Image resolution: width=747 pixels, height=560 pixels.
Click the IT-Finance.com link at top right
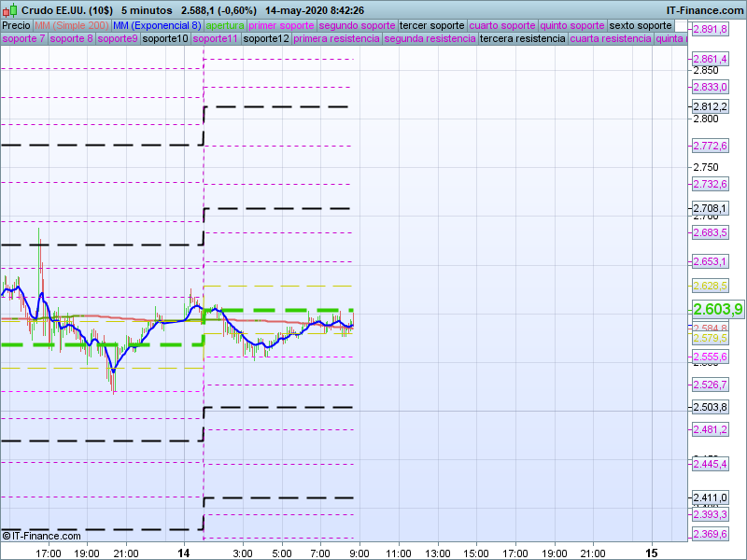[x=704, y=9]
